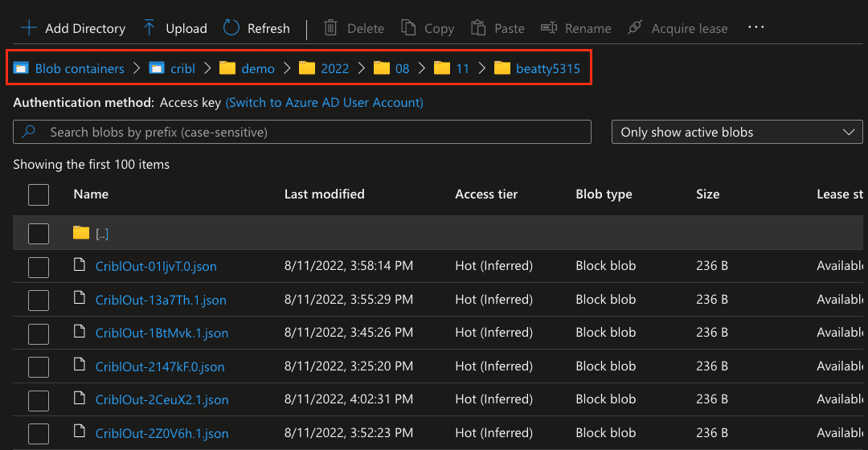Click the Add Directory plus icon
The image size is (868, 450).
point(29,28)
